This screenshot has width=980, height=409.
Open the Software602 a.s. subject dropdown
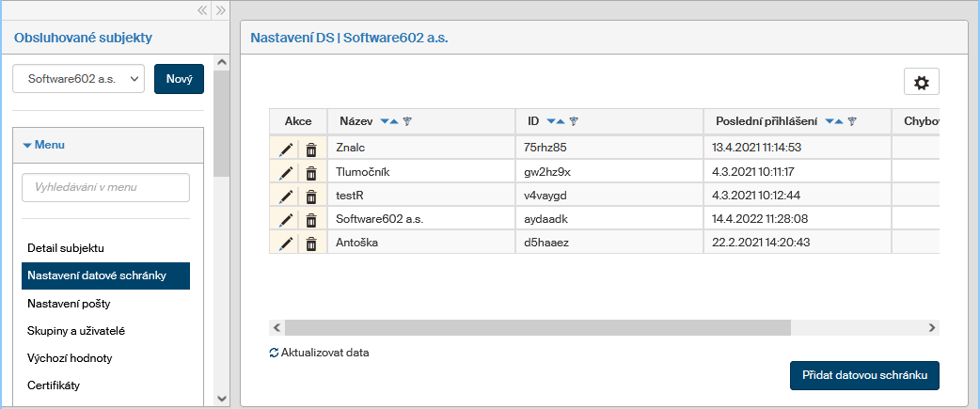79,79
